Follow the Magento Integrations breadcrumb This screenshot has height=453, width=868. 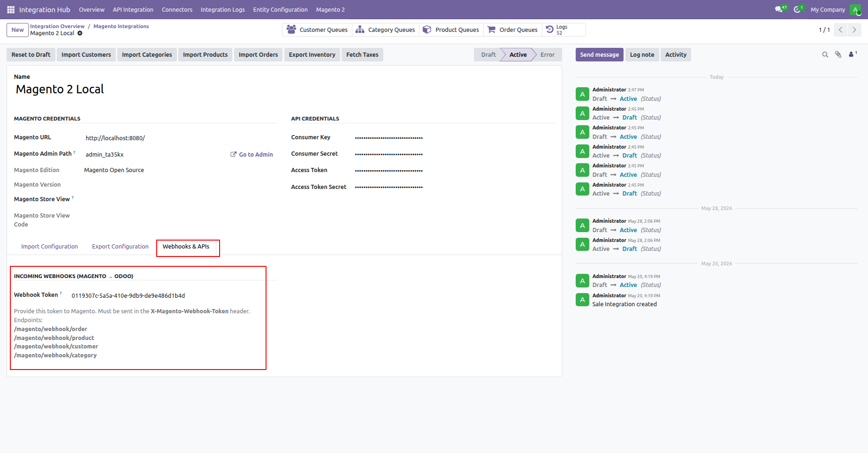[x=121, y=26]
